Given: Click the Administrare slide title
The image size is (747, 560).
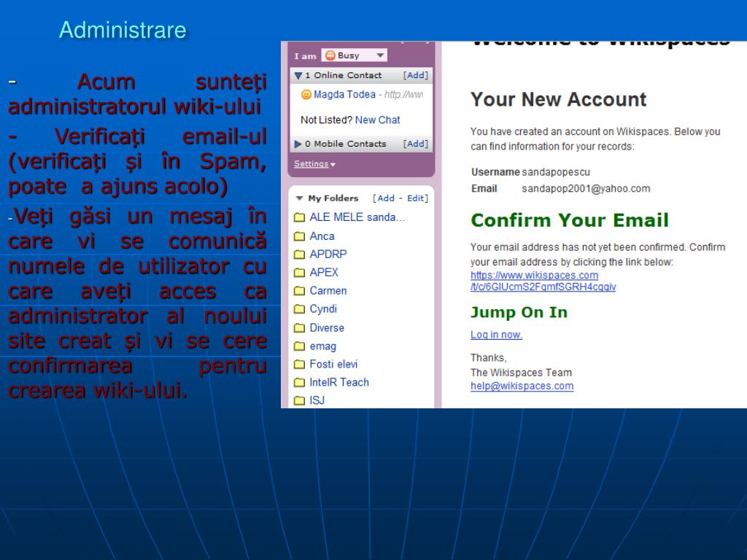Looking at the screenshot, I should coord(123,30).
